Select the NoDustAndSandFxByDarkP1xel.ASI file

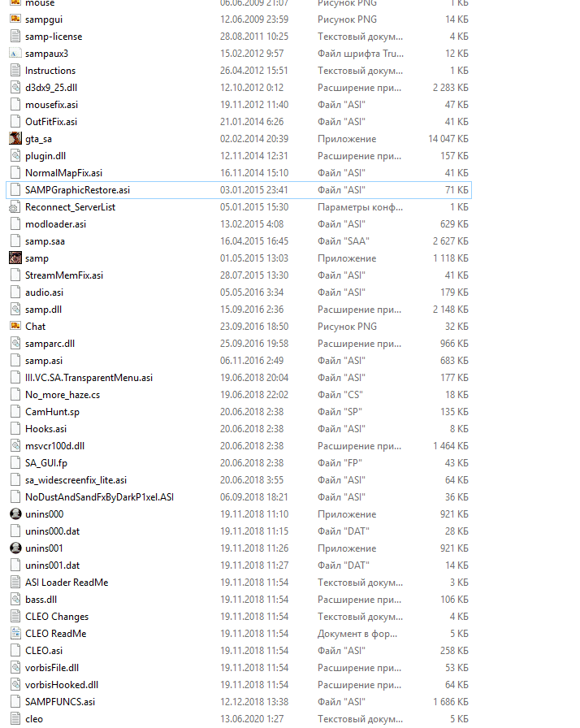(99, 497)
